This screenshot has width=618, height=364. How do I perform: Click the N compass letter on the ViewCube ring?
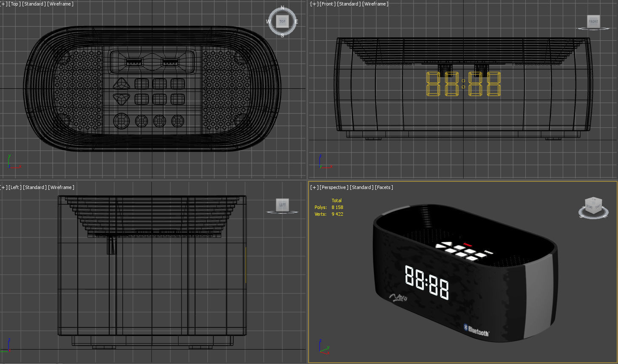click(283, 8)
